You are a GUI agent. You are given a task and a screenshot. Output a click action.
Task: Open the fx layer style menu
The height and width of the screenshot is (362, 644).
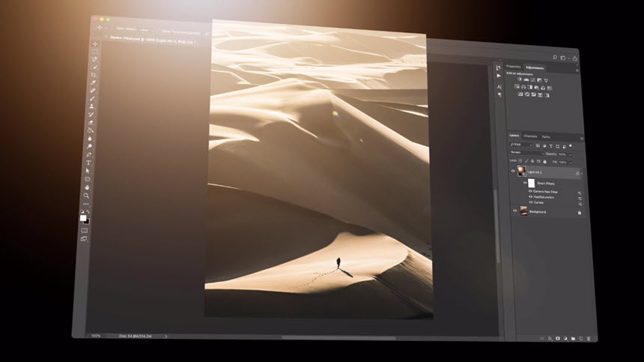(549, 338)
